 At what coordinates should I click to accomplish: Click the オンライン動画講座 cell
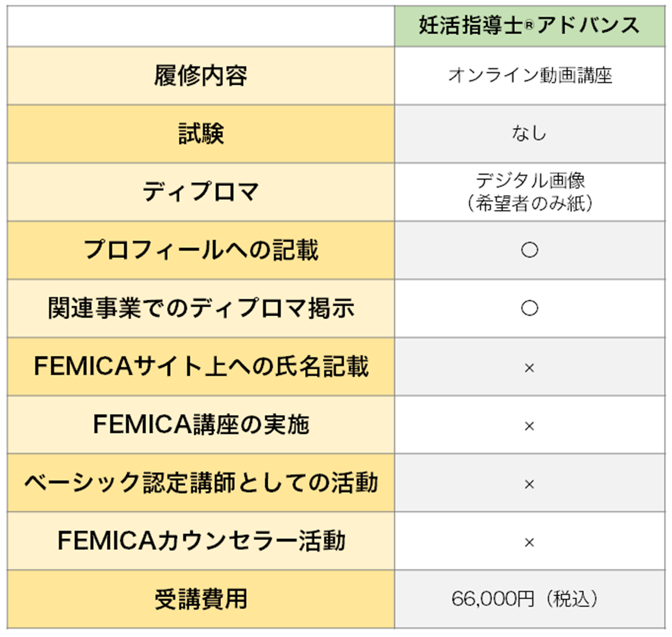[529, 76]
